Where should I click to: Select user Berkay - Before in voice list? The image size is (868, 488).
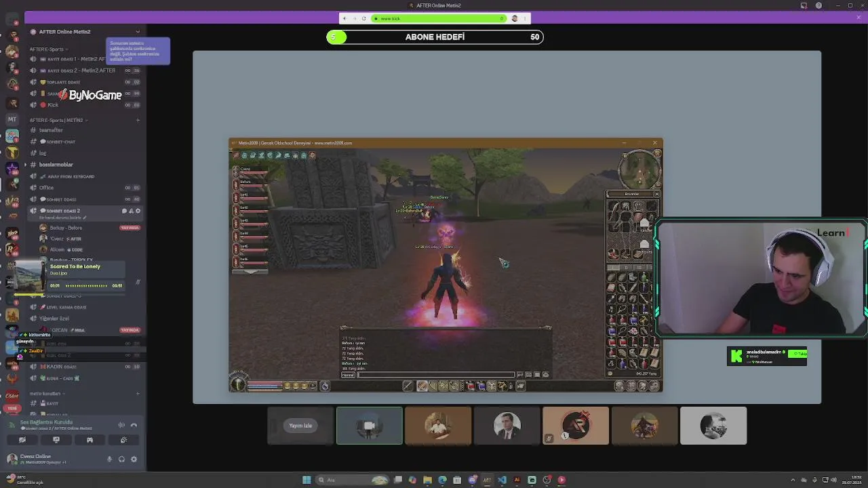(x=85, y=228)
